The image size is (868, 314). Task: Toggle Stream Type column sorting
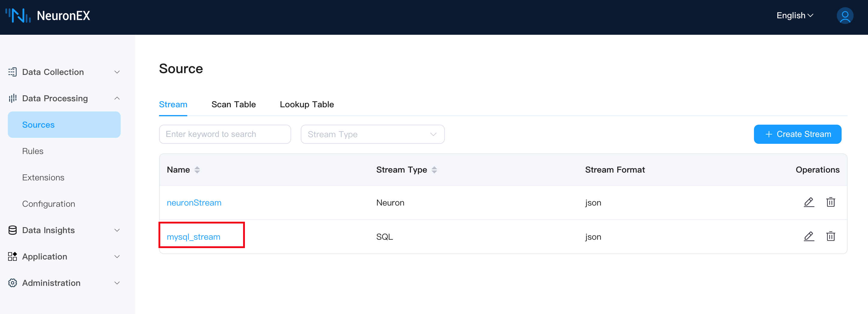(435, 170)
